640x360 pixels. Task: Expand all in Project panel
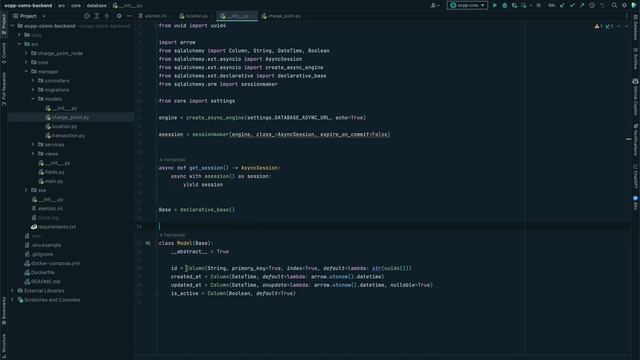[97, 16]
